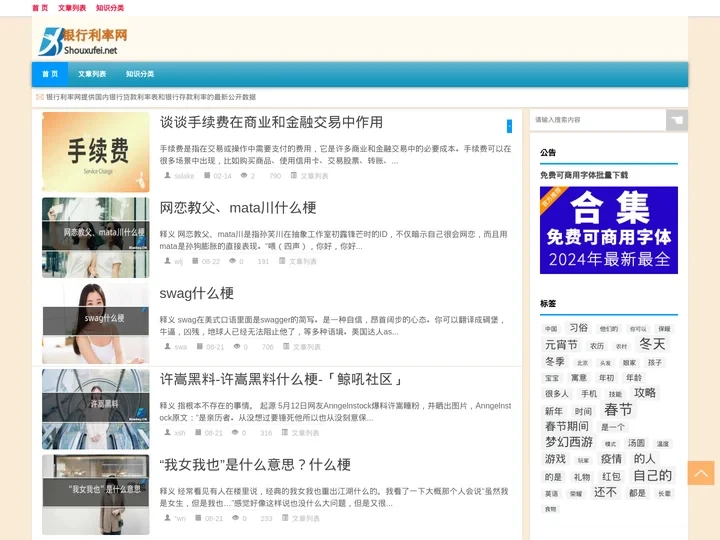Click tag 年龄
720x540 pixels.
point(634,377)
